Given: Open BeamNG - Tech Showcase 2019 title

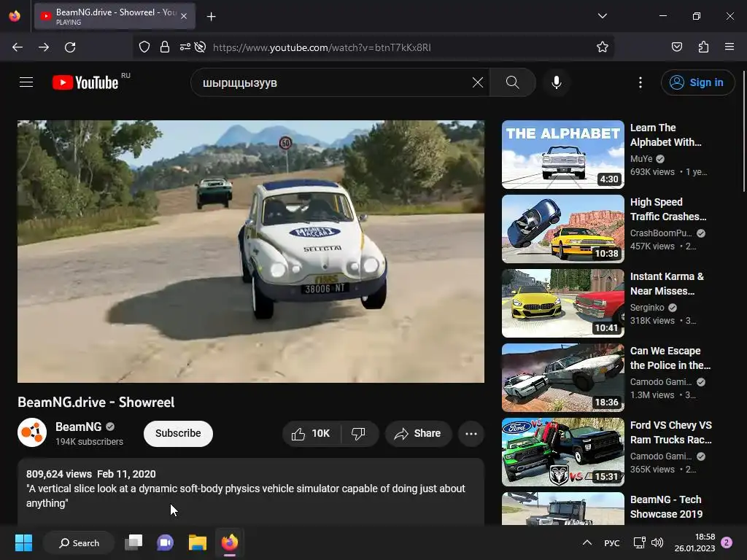Looking at the screenshot, I should [x=667, y=507].
